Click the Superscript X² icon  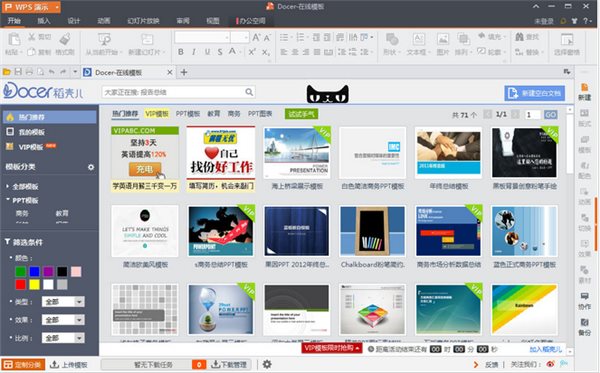[x=252, y=52]
